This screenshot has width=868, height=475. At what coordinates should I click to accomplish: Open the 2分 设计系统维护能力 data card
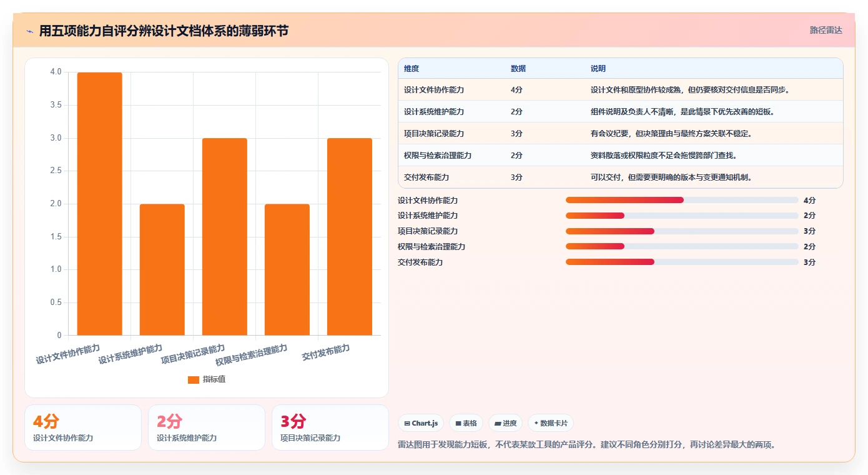207,427
